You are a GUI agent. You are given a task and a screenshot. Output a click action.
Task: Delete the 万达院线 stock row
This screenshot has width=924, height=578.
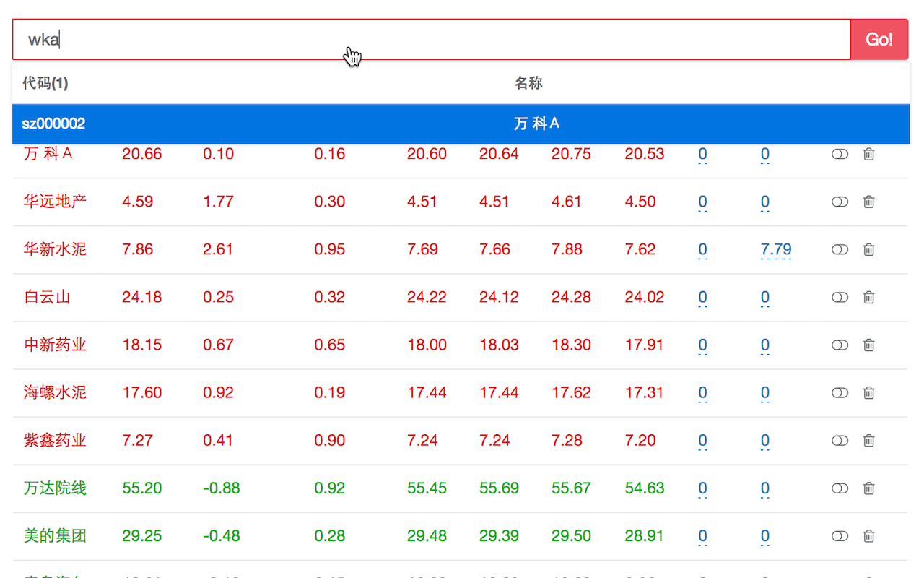(869, 488)
